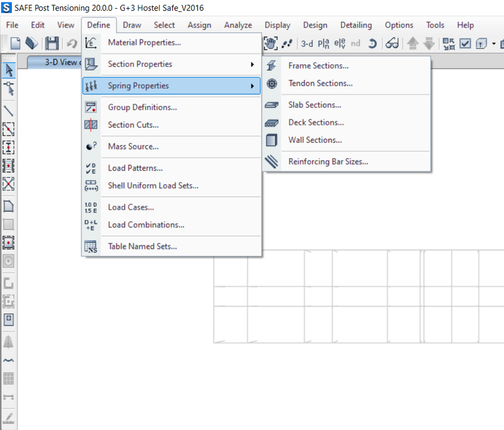
Task: Click the eyeglasses perspective toggle icon
Action: 392,43
